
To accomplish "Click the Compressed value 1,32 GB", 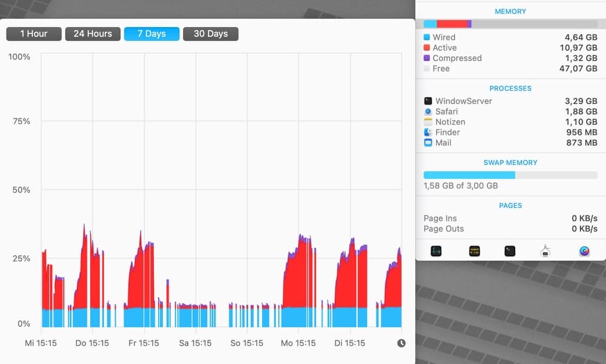I will [581, 58].
